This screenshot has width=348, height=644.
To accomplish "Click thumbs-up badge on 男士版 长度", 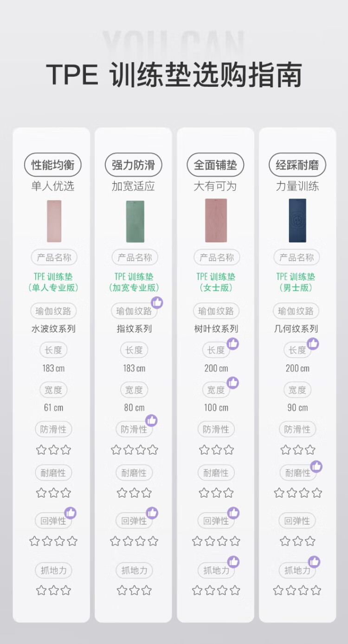I will (313, 344).
